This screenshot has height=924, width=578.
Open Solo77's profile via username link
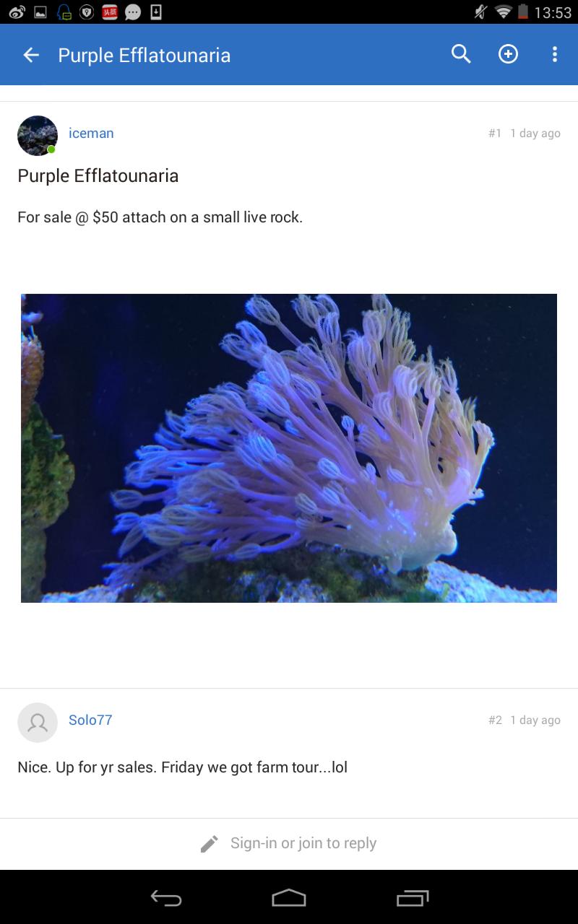tap(90, 720)
